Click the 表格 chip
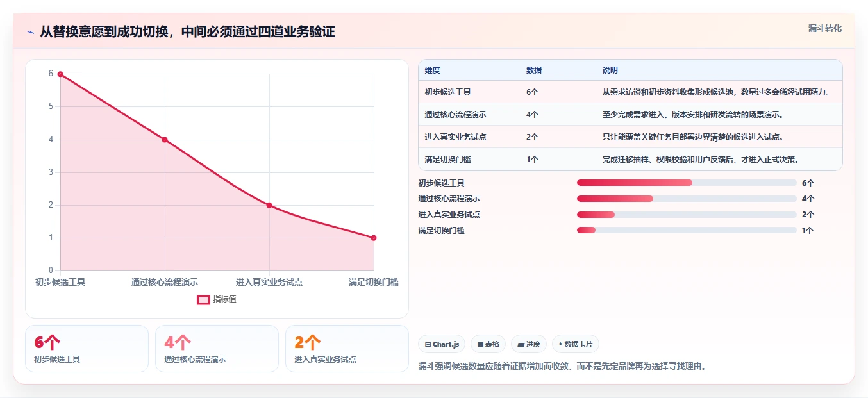This screenshot has width=868, height=398. coord(488,344)
